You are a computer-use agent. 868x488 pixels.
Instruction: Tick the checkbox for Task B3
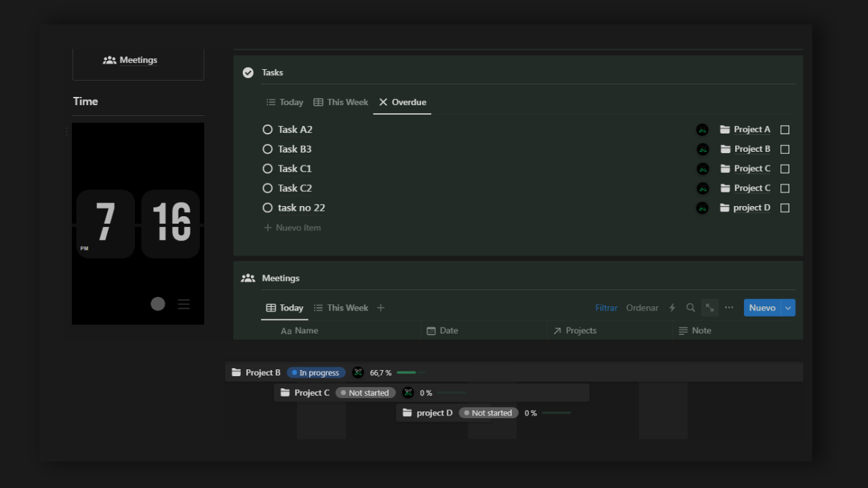pyautogui.click(x=785, y=149)
